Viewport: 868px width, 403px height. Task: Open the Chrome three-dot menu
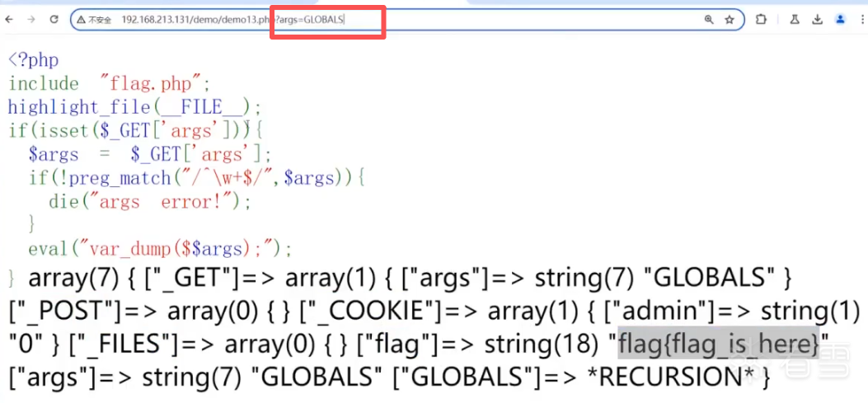click(x=861, y=19)
